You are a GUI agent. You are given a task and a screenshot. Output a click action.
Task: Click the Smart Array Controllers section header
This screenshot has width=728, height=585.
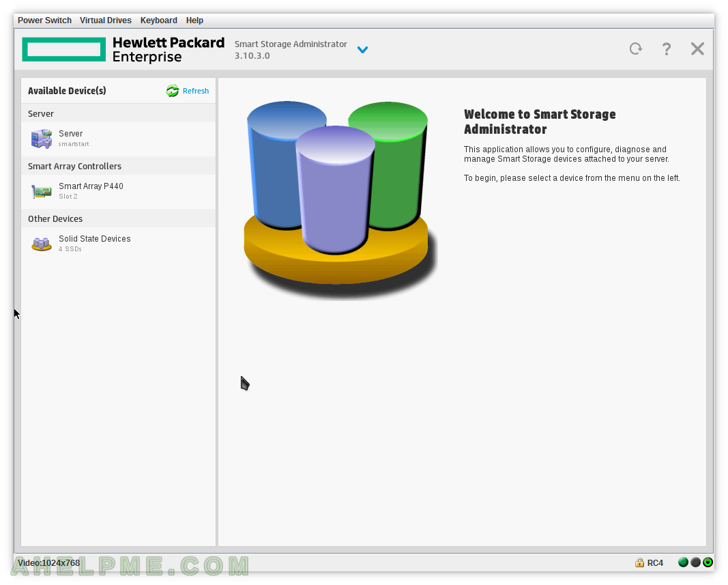click(x=119, y=166)
